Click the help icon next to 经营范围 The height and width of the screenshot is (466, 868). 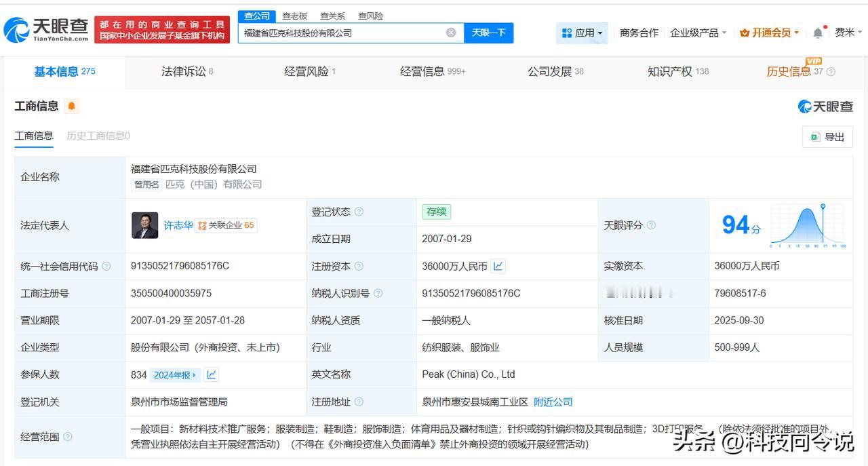tap(68, 437)
